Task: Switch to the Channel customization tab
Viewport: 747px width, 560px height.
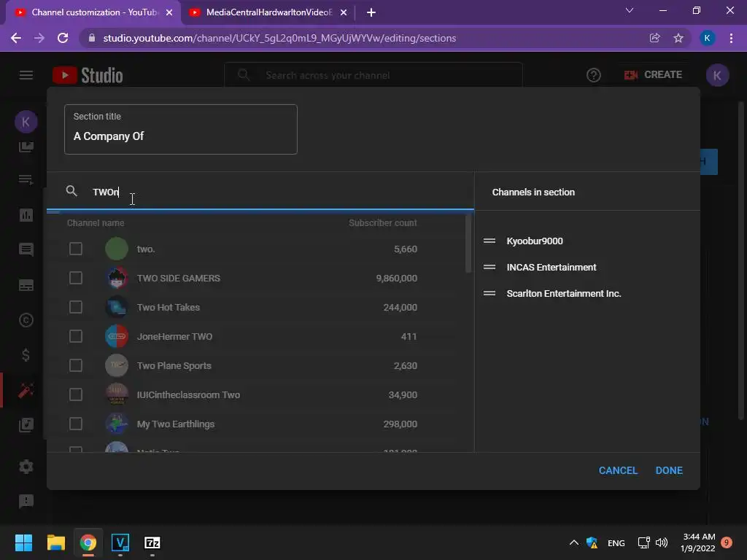Action: click(94, 12)
